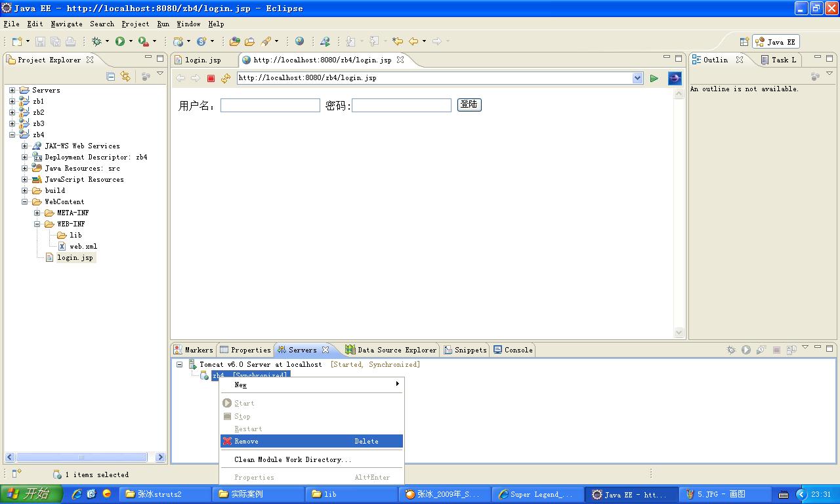
Task: Switch to the Markers tab
Action: pyautogui.click(x=193, y=350)
